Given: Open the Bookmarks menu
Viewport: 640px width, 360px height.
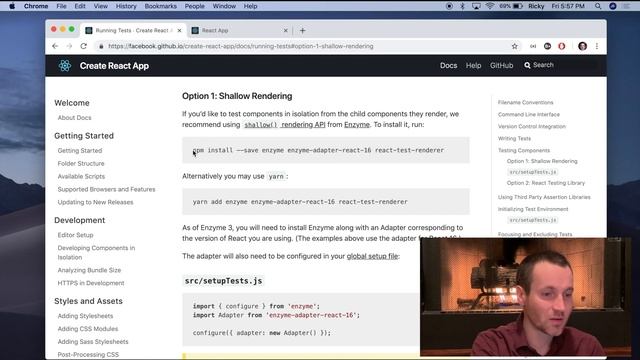Looking at the screenshot, I should point(160,6).
